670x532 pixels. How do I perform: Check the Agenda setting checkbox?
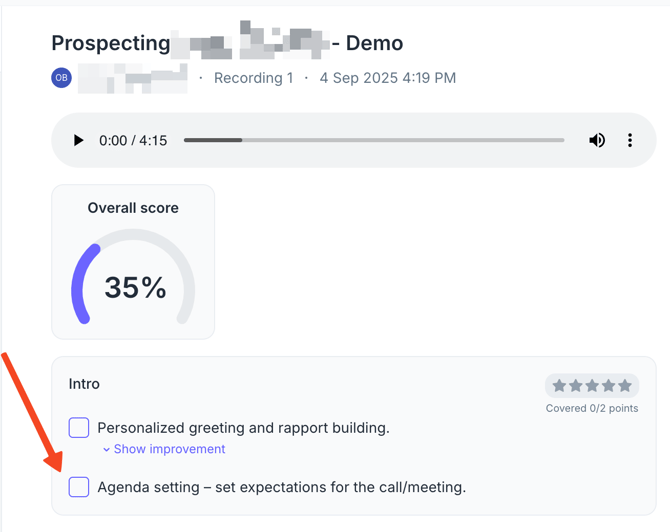pyautogui.click(x=79, y=487)
